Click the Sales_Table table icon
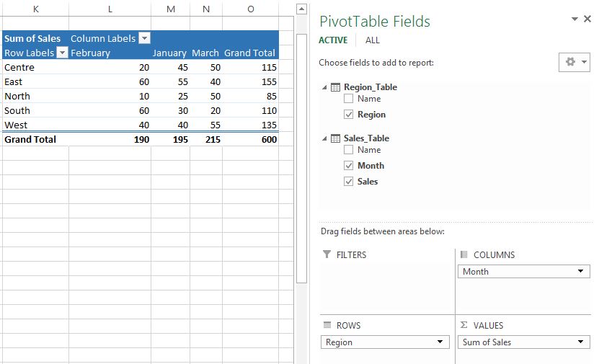The image size is (599, 364). 335,138
